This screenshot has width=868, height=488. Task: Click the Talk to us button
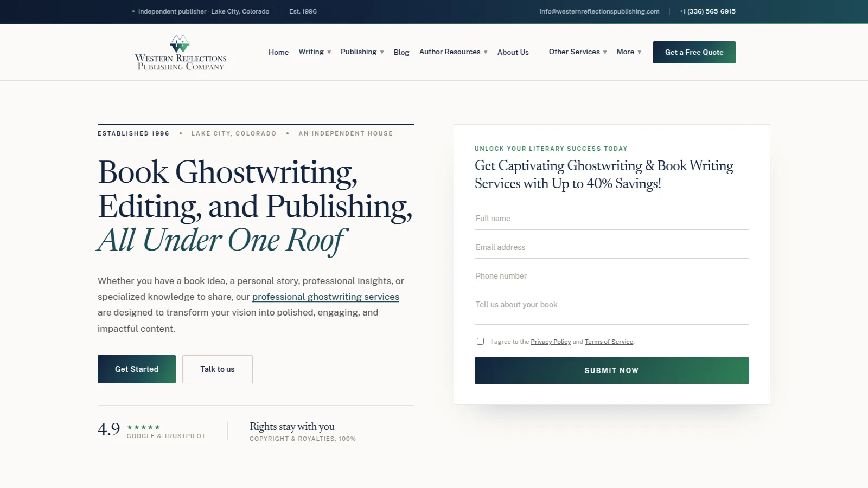coord(218,369)
